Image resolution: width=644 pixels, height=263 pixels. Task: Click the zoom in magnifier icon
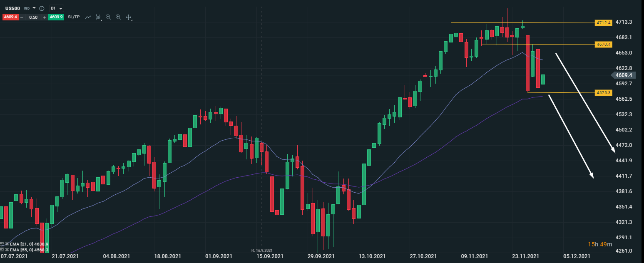[x=118, y=17]
